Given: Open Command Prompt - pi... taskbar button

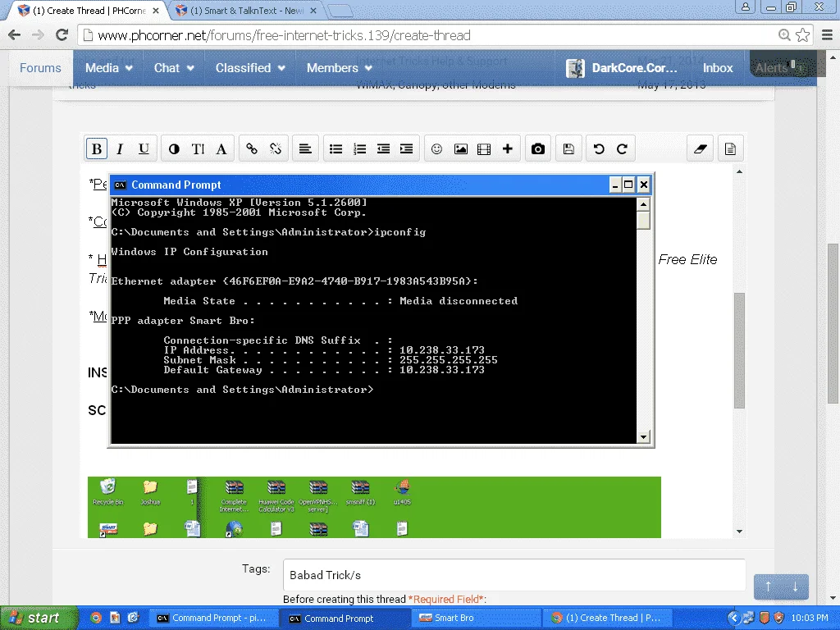Looking at the screenshot, I should coord(212,618).
